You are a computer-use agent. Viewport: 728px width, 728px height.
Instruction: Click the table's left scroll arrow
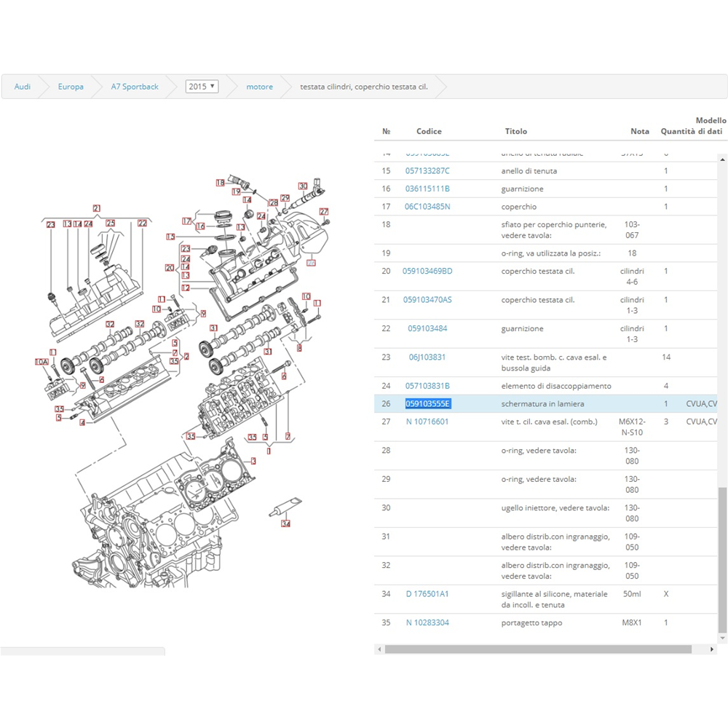point(379,649)
